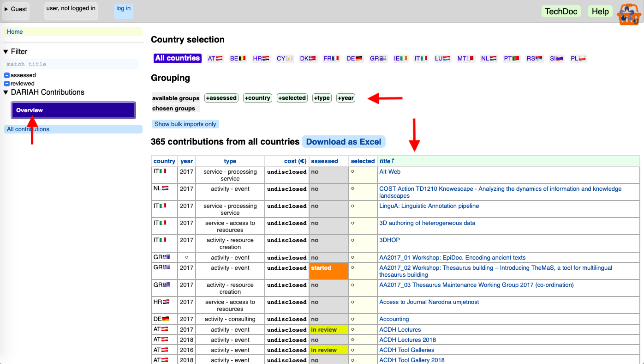Select Luxembourg (LU) country filter

pyautogui.click(x=442, y=58)
